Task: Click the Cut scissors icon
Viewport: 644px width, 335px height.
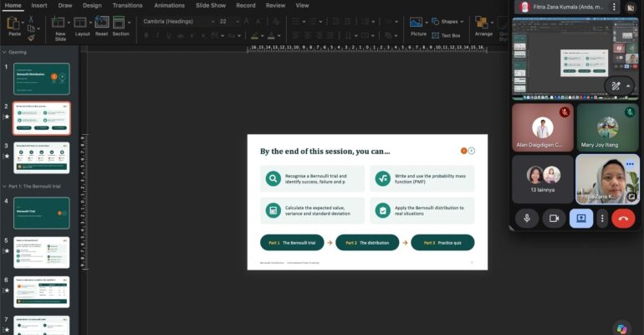Action: (31, 19)
